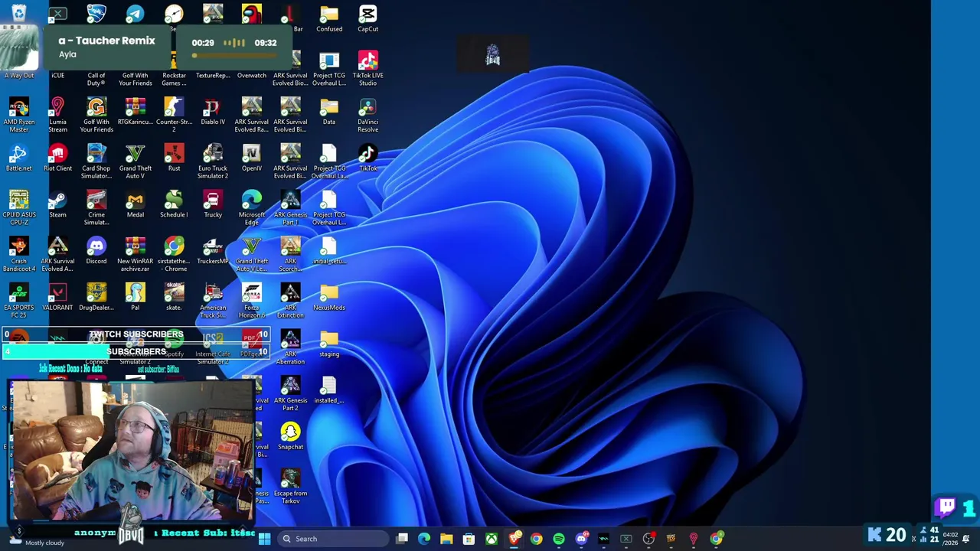980x551 pixels.
Task: Open Escape from Tarkov shortcut
Action: 290,487
